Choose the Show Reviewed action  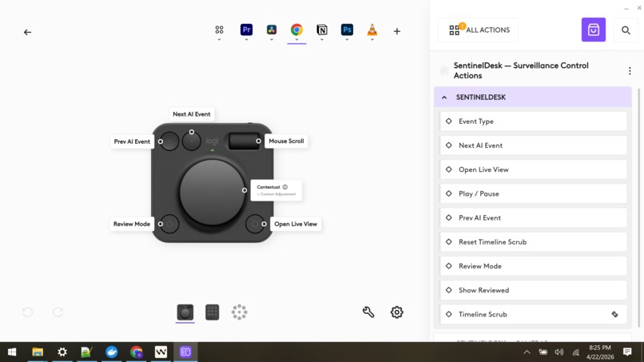[x=533, y=290]
